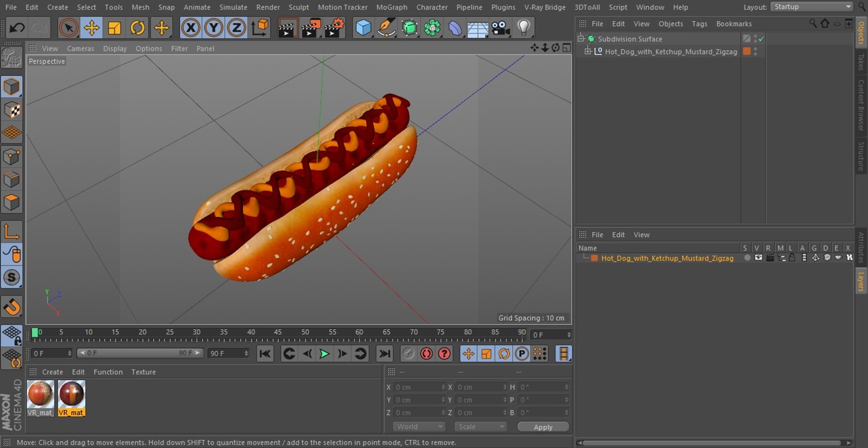Open the Simulate menu
Viewport: 868px width, 448px height.
pyautogui.click(x=233, y=7)
